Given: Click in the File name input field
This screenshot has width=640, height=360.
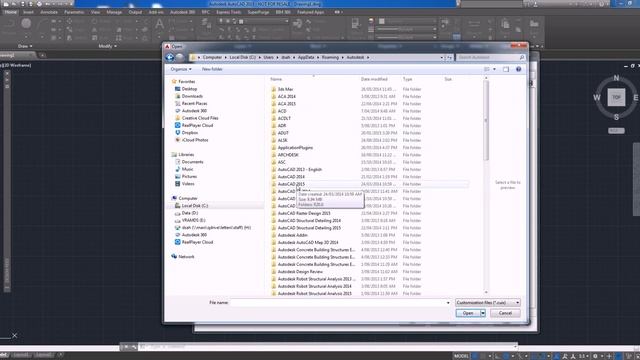Looking at the screenshot, I should 338,302.
